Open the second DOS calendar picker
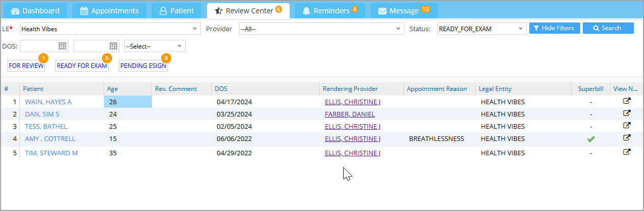This screenshot has height=211, width=644. point(114,46)
